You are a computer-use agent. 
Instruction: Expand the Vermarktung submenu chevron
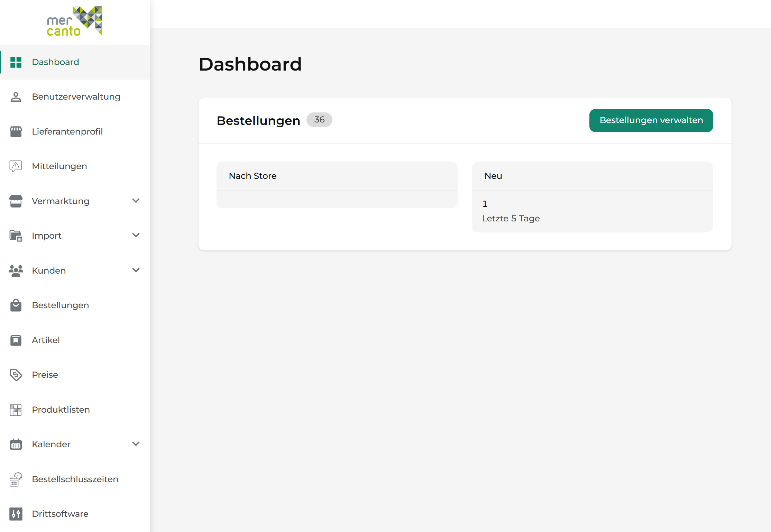(136, 201)
